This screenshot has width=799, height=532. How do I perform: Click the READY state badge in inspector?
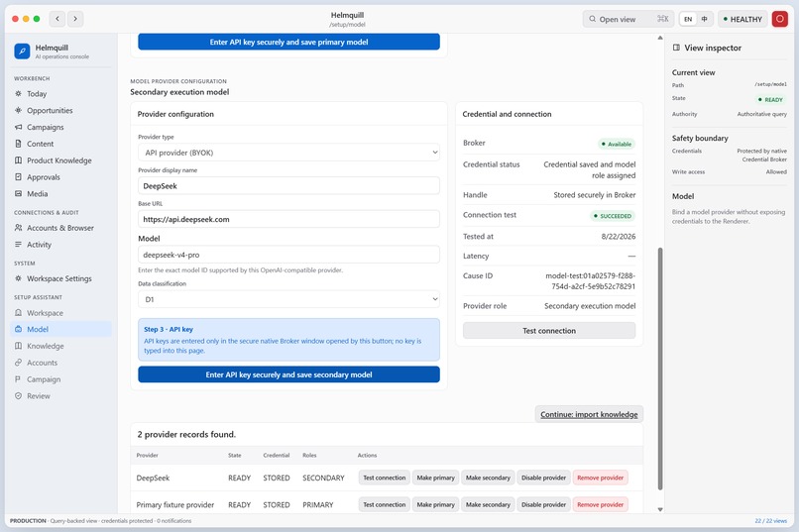coord(770,100)
